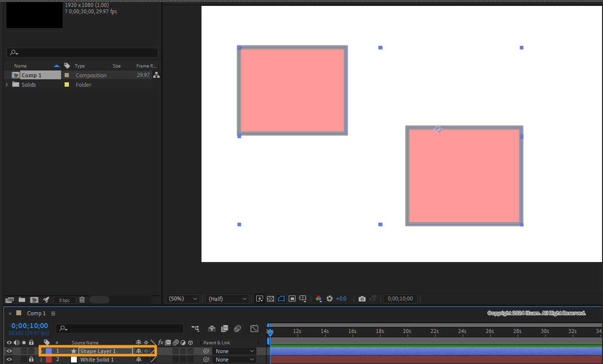603x364 pixels.
Task: Open project settings via the rocket icon
Action: (x=46, y=299)
